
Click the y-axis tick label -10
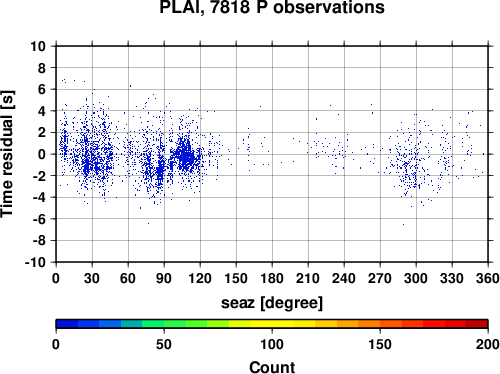pos(35,262)
